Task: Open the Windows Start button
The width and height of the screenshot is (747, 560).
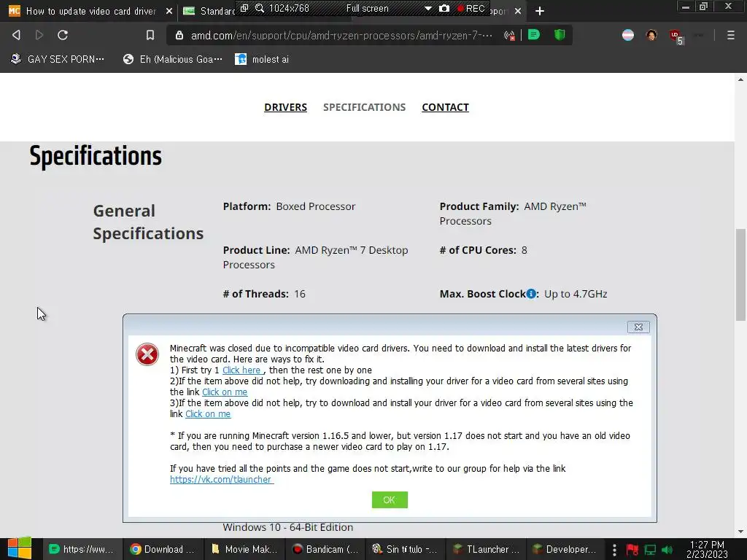Action: point(20,548)
